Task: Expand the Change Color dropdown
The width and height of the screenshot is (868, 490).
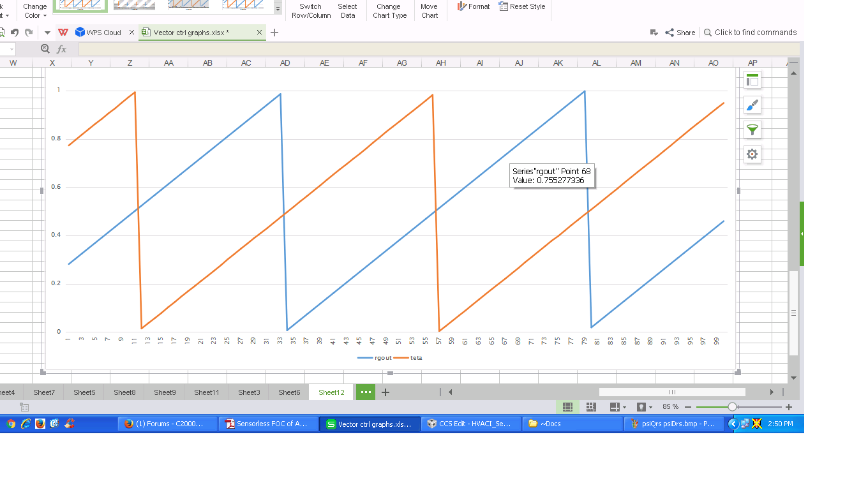Action: 35,11
